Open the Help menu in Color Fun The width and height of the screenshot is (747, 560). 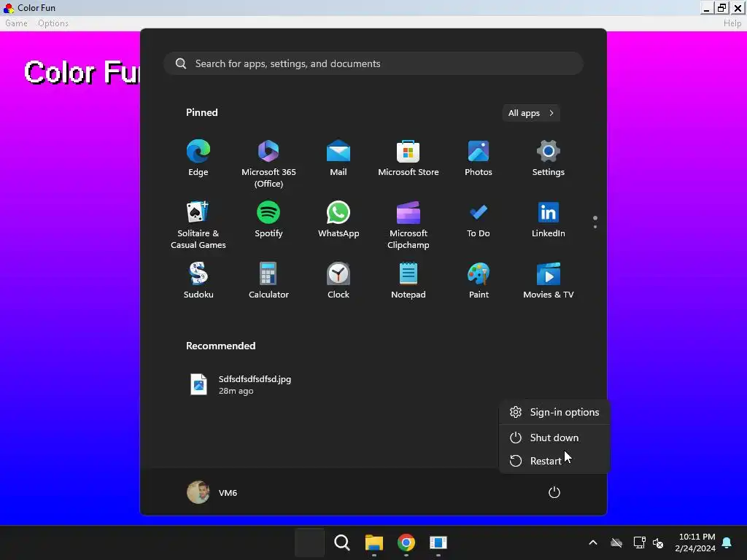732,23
